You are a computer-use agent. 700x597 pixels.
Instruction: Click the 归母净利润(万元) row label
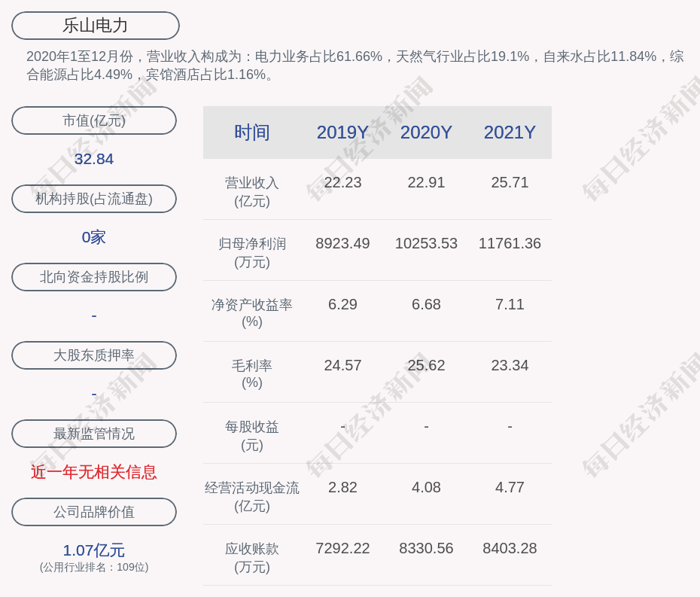252,253
